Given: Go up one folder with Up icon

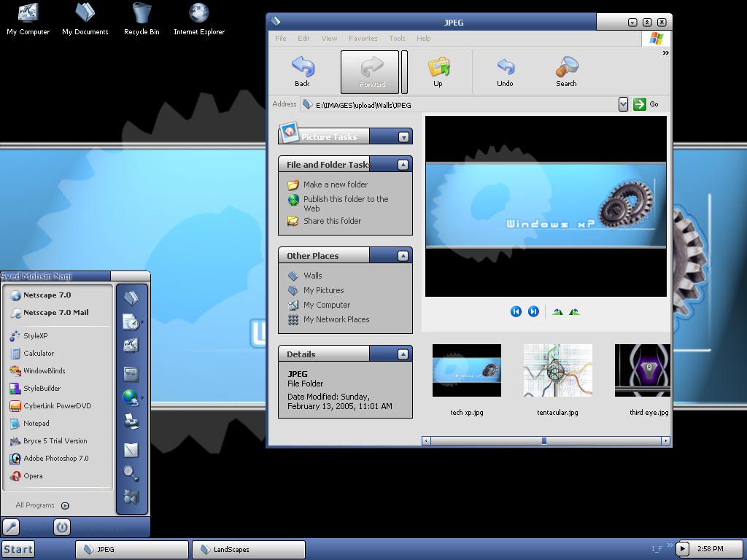Looking at the screenshot, I should (438, 67).
